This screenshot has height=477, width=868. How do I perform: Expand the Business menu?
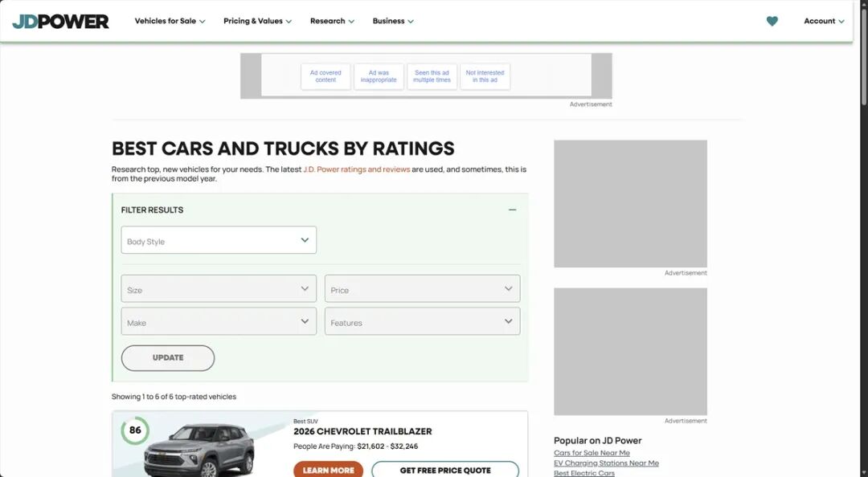tap(393, 21)
